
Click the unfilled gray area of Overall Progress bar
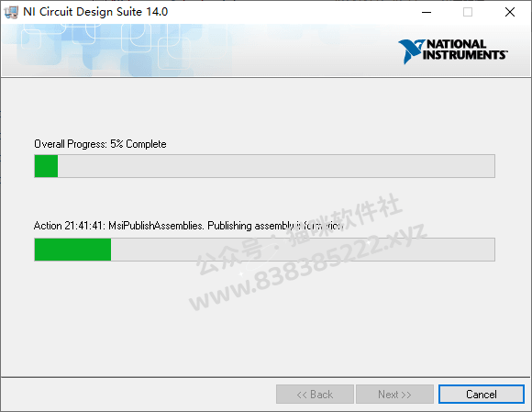pyautogui.click(x=276, y=166)
